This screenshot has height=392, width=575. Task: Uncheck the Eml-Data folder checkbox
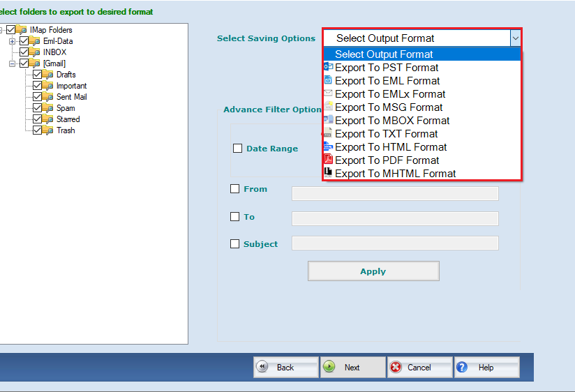[24, 40]
